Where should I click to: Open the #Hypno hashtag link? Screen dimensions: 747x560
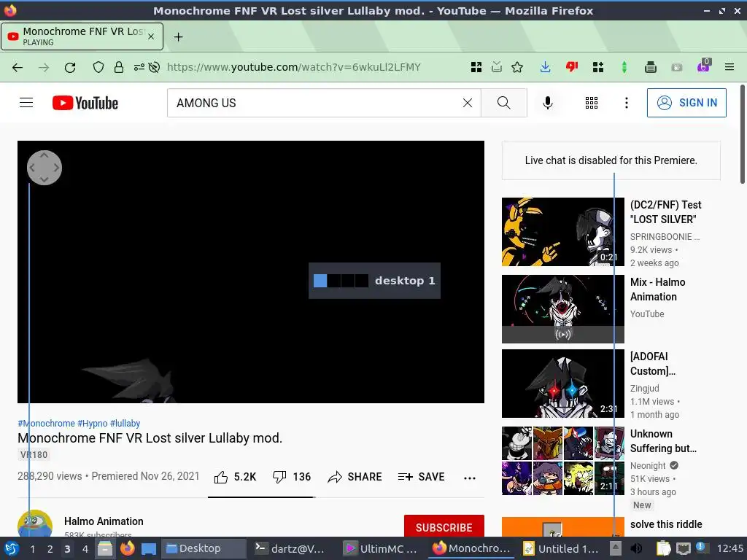click(x=93, y=424)
